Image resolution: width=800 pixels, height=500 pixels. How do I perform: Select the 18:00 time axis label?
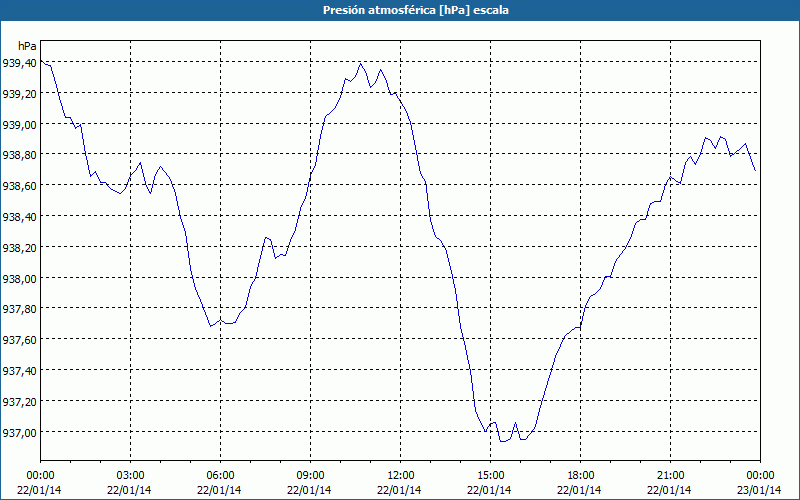coord(581,476)
